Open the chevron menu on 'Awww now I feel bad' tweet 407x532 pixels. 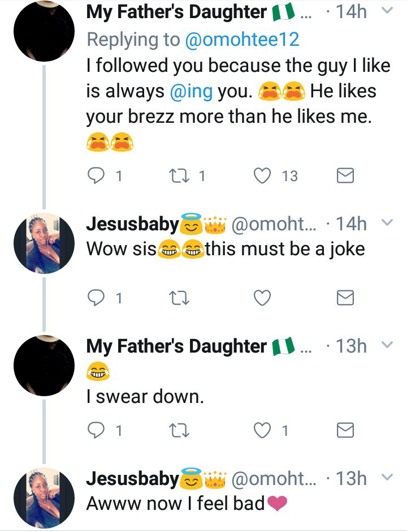387,478
